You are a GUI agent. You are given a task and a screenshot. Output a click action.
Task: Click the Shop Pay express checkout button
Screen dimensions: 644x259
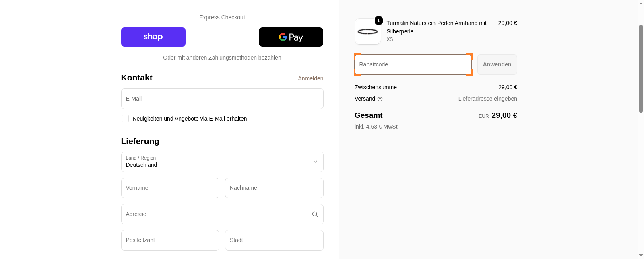[x=153, y=37]
